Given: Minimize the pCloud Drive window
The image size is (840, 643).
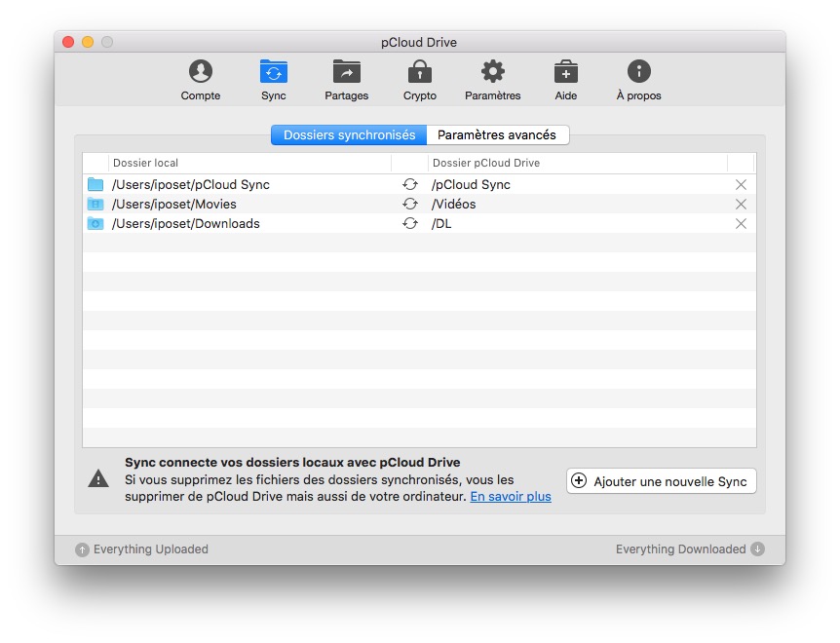Looking at the screenshot, I should click(x=88, y=42).
